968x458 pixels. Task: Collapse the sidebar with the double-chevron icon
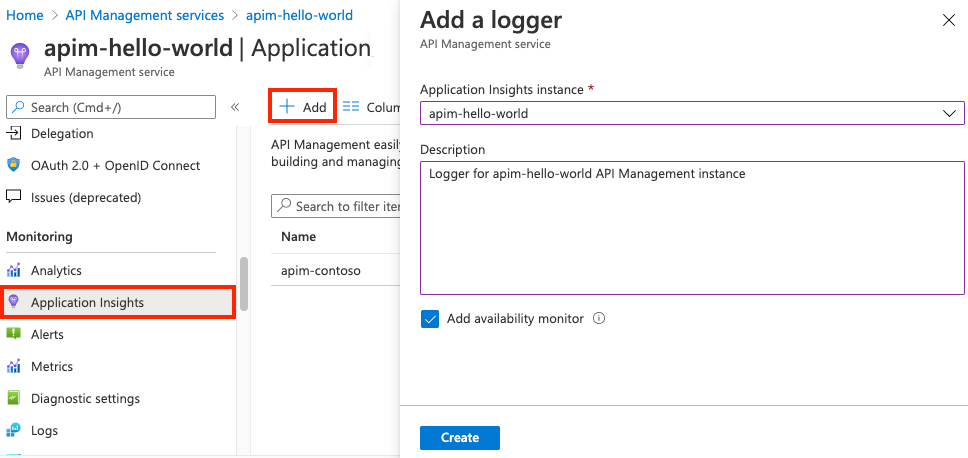[235, 107]
